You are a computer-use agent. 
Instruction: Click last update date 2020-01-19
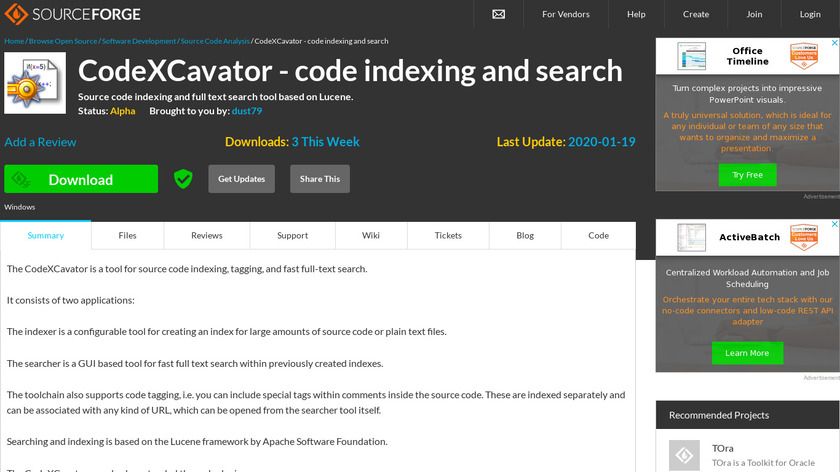coord(602,142)
